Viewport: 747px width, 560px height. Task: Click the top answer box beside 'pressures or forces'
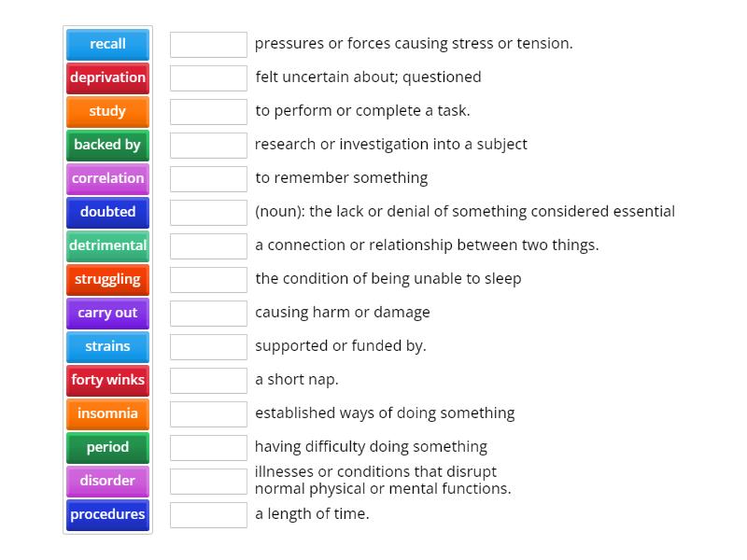(x=208, y=44)
